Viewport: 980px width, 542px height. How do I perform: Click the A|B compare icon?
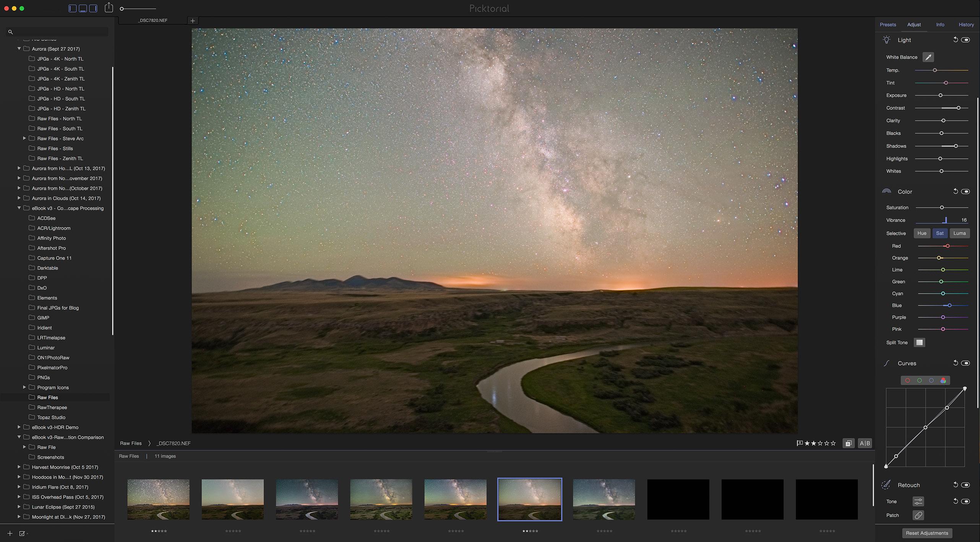pos(865,443)
